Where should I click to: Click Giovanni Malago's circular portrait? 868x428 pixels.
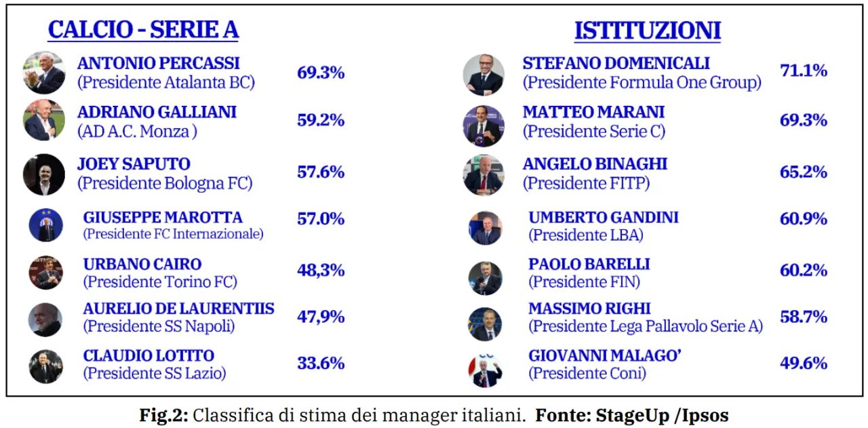pyautogui.click(x=485, y=370)
